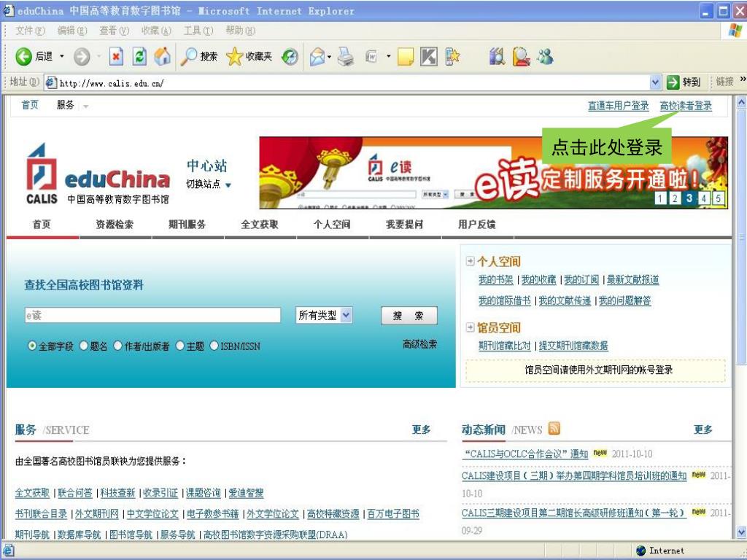This screenshot has height=560, width=747.
Task: Open the 帮助 menu
Action: tap(240, 31)
